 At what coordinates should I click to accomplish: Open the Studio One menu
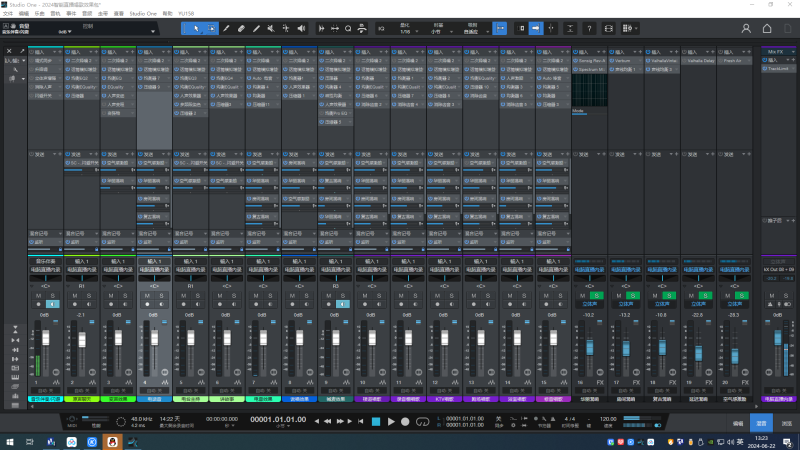pyautogui.click(x=143, y=14)
